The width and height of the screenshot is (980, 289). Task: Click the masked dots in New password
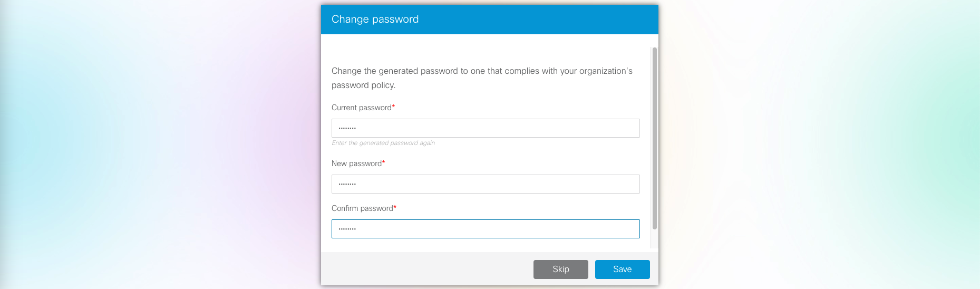(347, 184)
